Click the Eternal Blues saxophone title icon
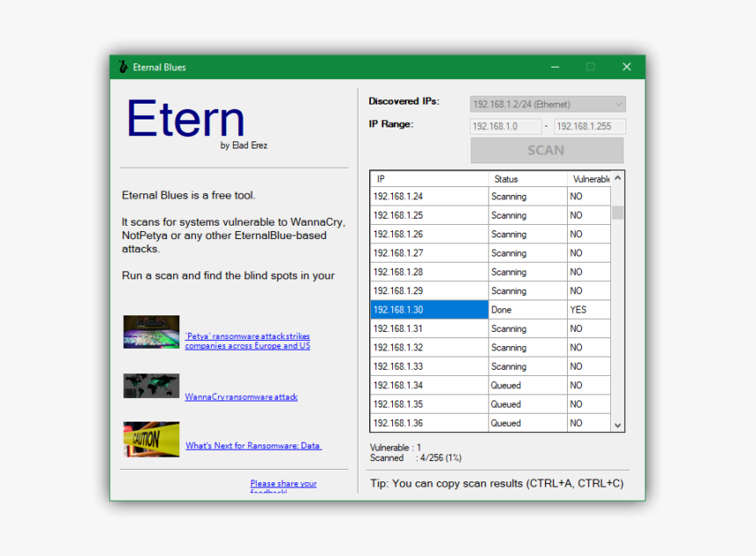This screenshot has width=756, height=556. pyautogui.click(x=123, y=67)
